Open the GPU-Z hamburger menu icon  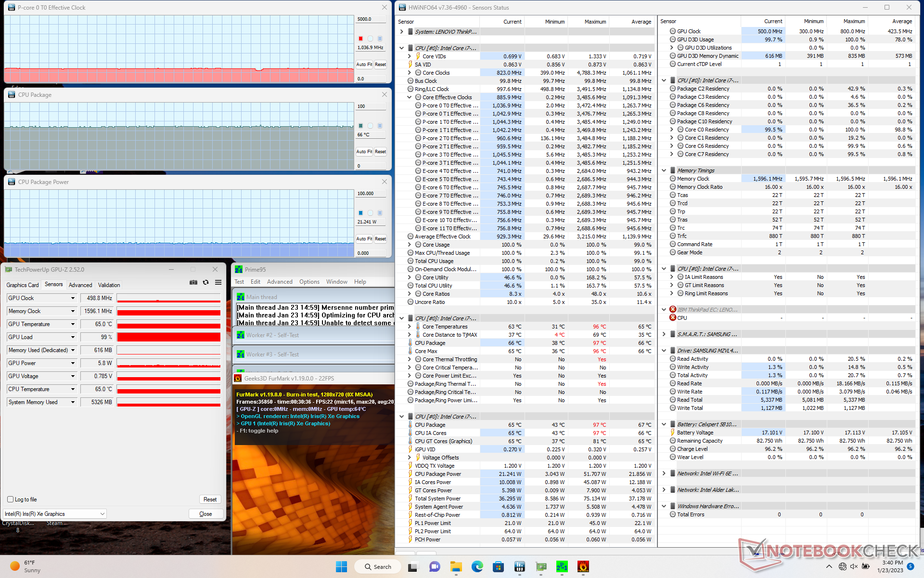pos(218,282)
